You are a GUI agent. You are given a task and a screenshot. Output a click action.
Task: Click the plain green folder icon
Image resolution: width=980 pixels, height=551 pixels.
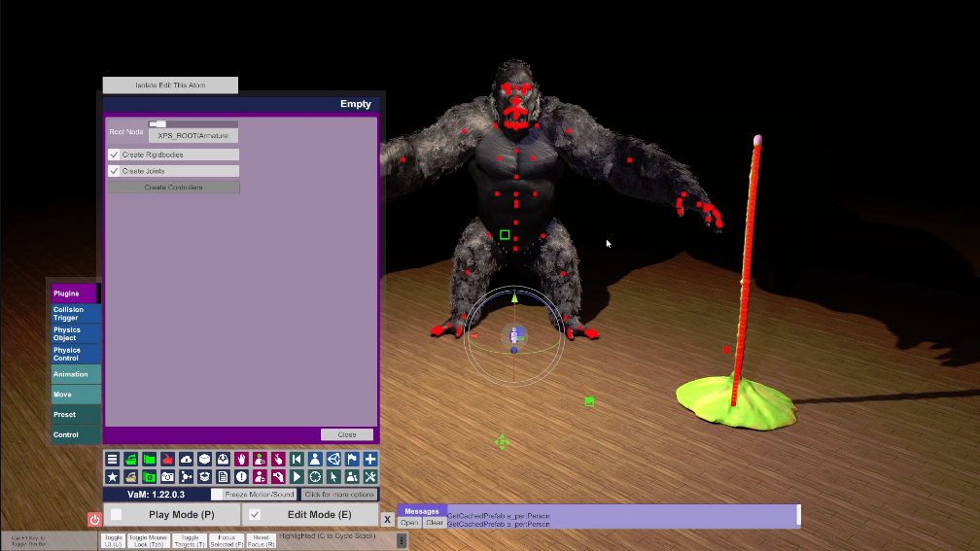pyautogui.click(x=149, y=459)
